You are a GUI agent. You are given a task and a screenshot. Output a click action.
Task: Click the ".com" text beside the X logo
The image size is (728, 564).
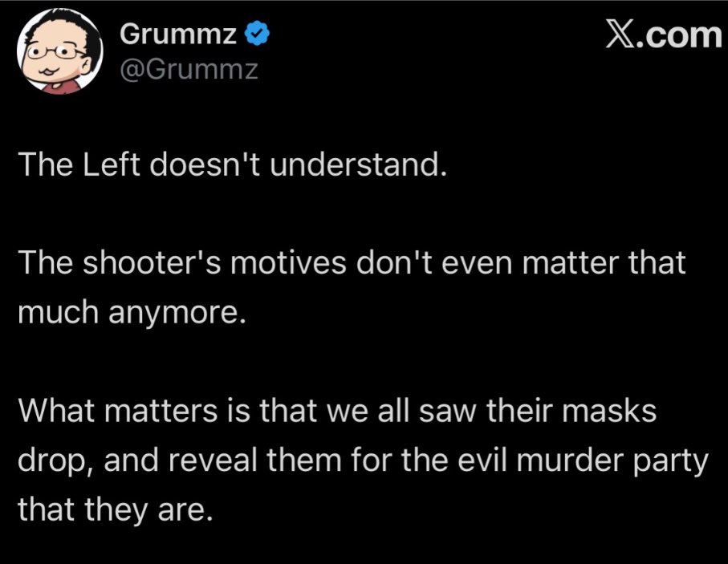coord(679,35)
